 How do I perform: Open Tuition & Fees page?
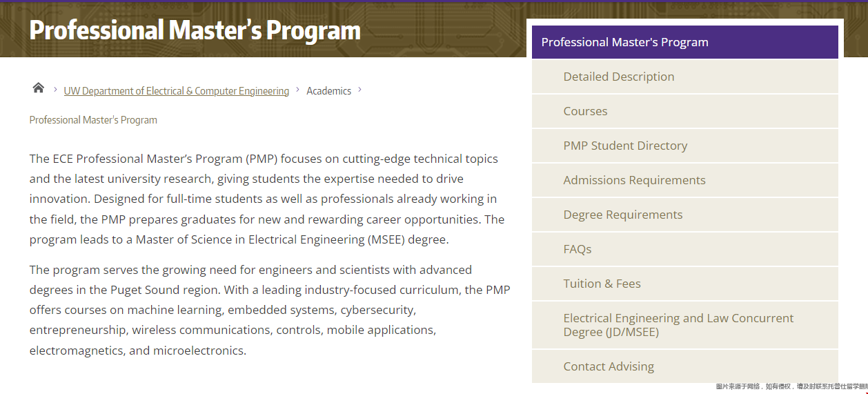pyautogui.click(x=685, y=284)
